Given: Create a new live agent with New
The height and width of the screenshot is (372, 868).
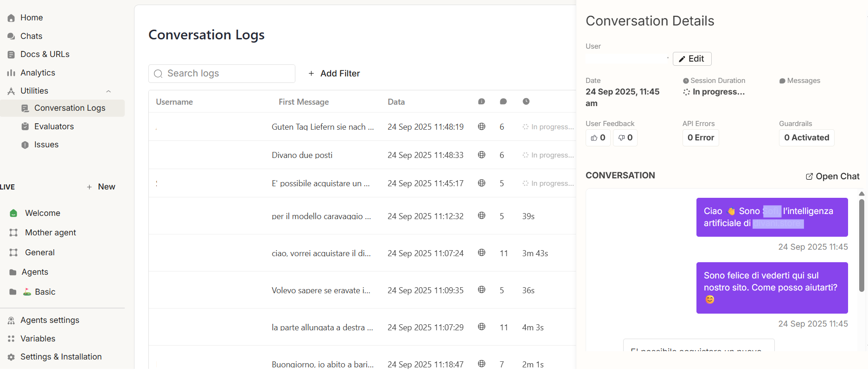Looking at the screenshot, I should pyautogui.click(x=101, y=187).
